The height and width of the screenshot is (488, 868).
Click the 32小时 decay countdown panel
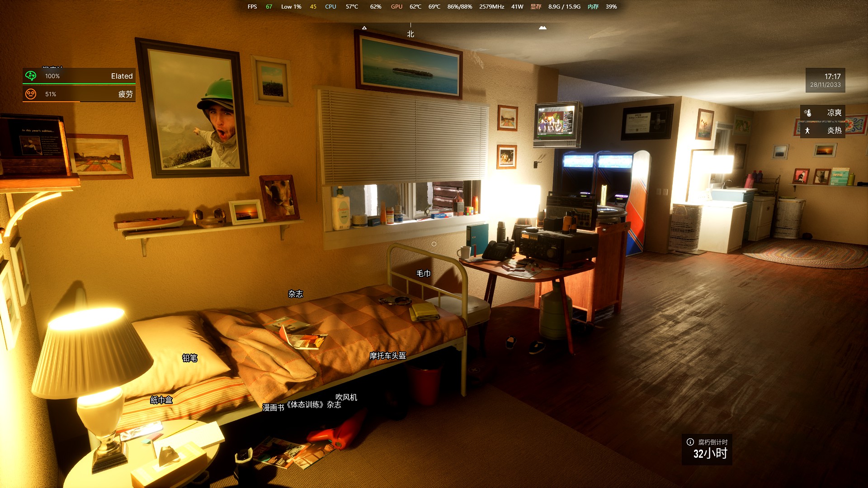(707, 450)
